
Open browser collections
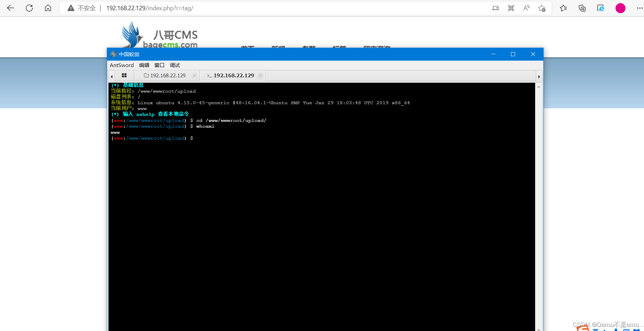[x=582, y=8]
